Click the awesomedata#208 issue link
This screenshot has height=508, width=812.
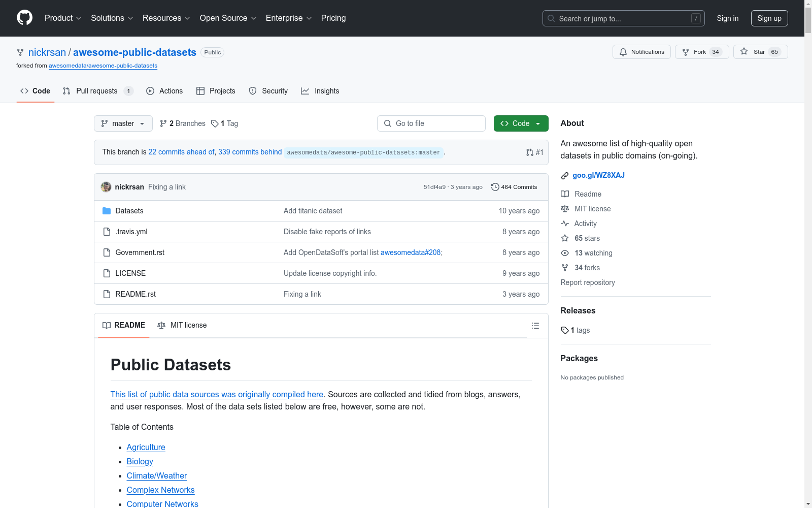tap(411, 252)
